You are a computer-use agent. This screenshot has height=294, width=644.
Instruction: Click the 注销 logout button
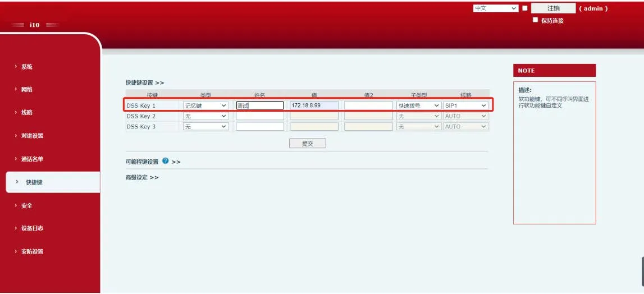pos(553,8)
